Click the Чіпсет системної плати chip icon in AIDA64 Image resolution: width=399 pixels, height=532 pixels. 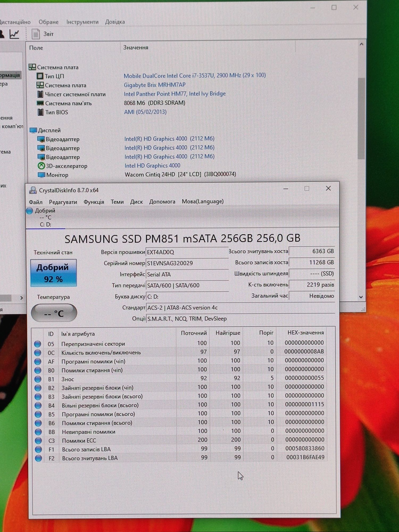(40, 94)
